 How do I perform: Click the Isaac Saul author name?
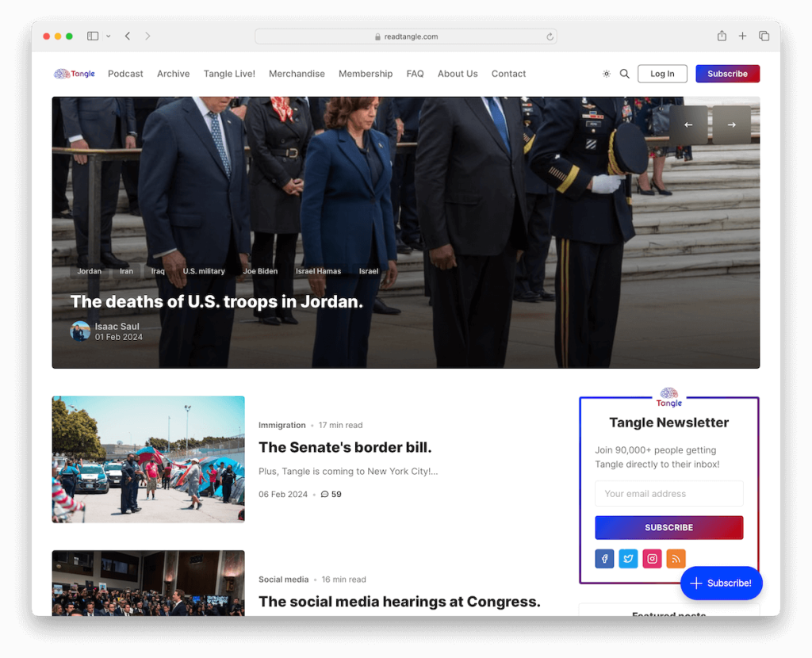117,327
